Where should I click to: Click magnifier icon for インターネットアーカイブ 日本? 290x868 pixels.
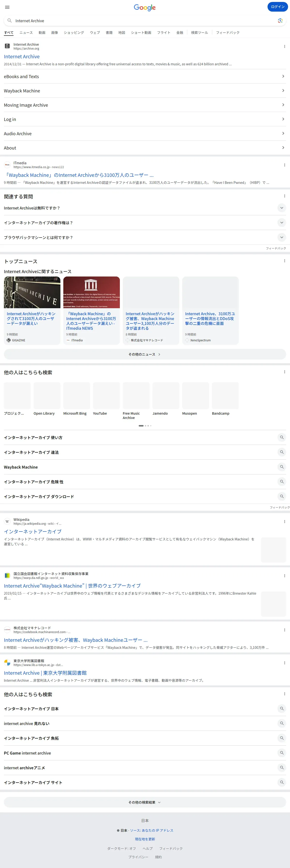tap(282, 709)
